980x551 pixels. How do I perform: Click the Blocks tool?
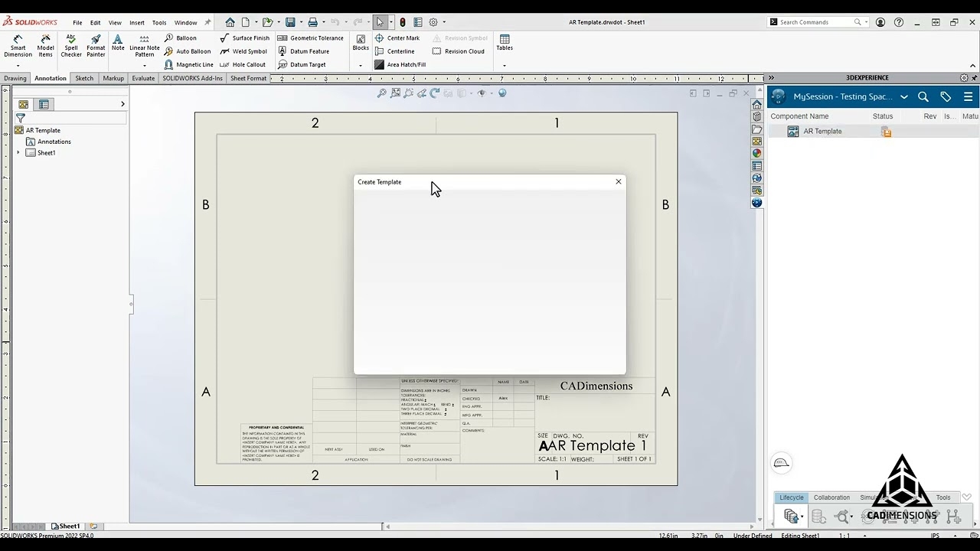tap(361, 43)
